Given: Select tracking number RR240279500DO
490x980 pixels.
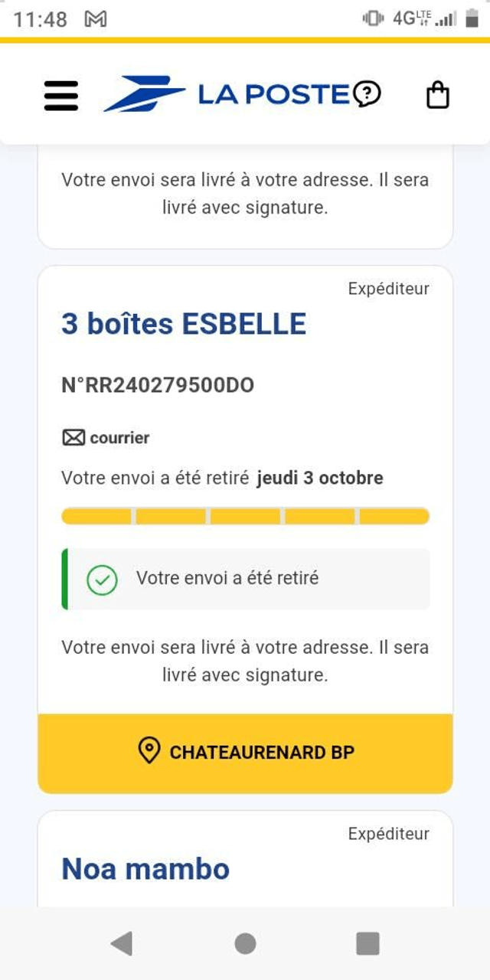Looking at the screenshot, I should [x=158, y=385].
